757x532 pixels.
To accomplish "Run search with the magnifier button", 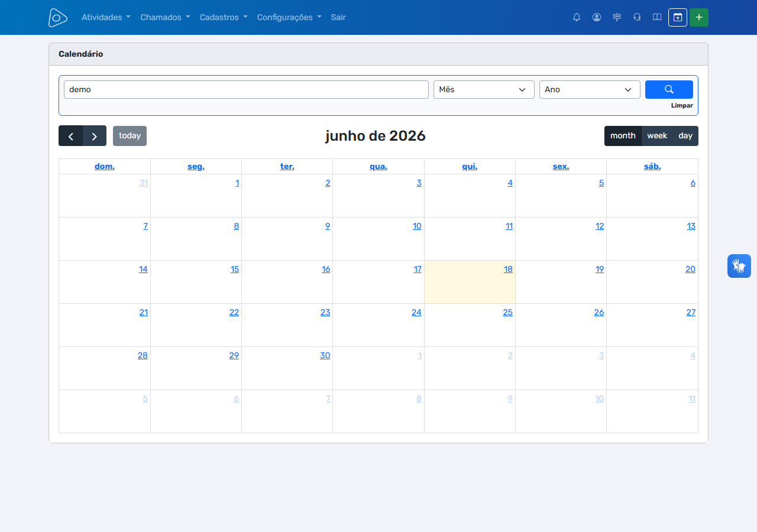I will (x=669, y=89).
